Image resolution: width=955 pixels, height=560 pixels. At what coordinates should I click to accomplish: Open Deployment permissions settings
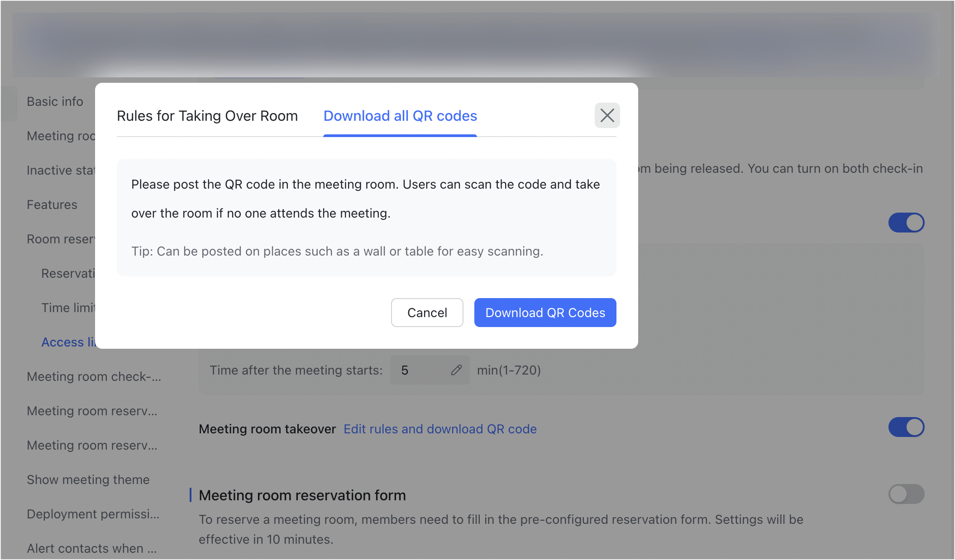[x=93, y=514]
